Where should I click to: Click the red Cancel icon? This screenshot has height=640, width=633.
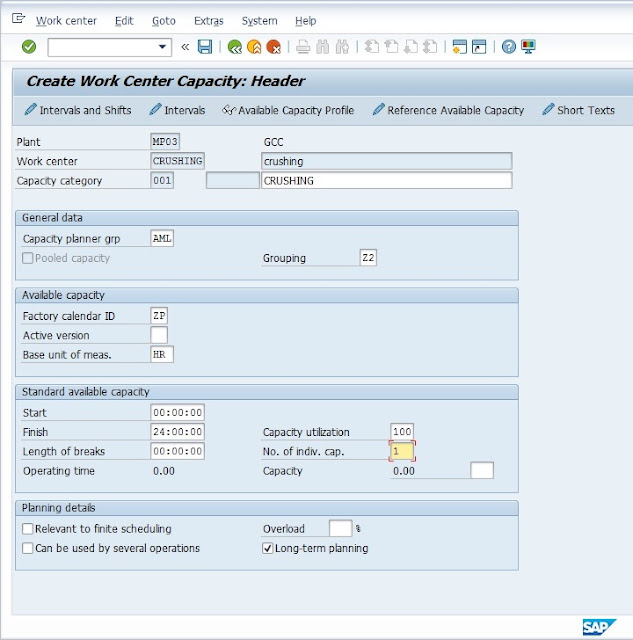pos(273,47)
